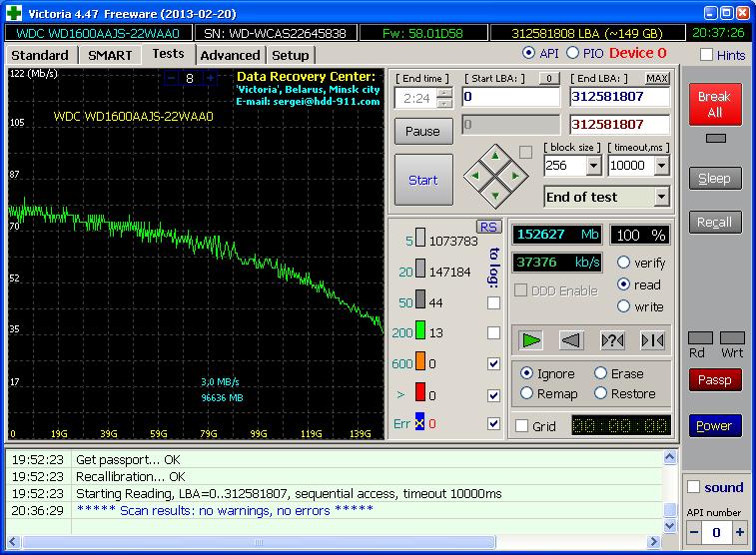Click the up arrow in diamond navigator

point(495,156)
